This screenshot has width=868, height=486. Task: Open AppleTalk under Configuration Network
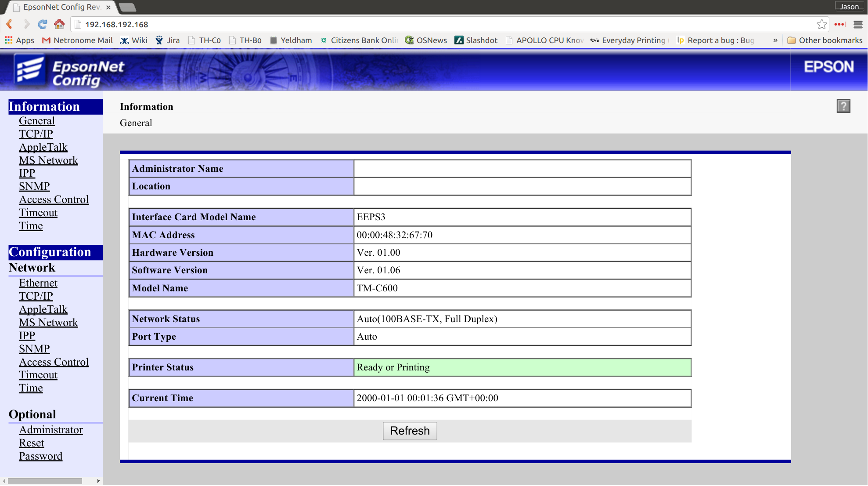[43, 309]
